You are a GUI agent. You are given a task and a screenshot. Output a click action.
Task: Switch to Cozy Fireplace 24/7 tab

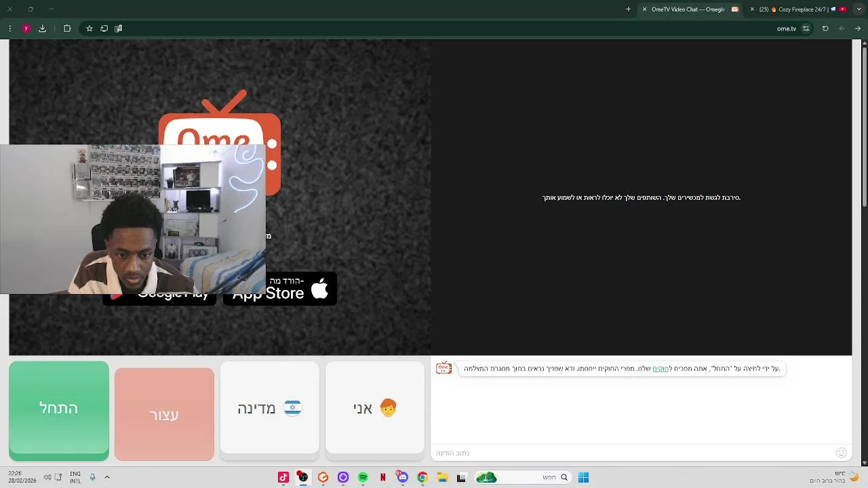(799, 9)
